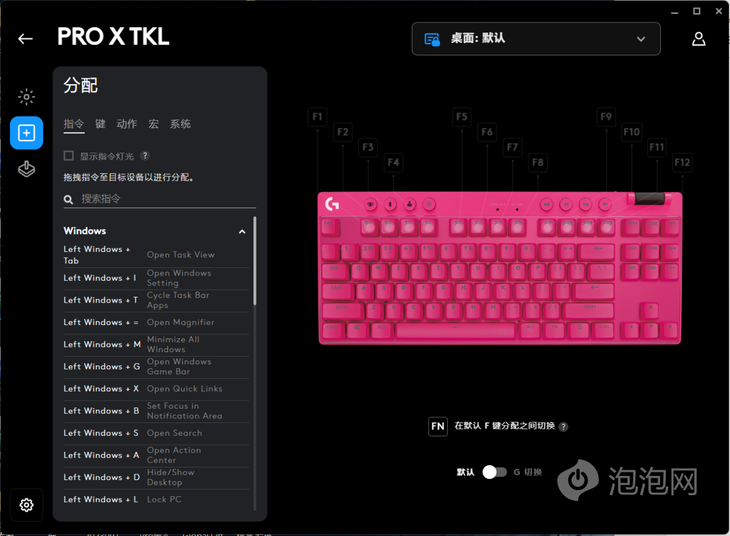Image resolution: width=730 pixels, height=536 pixels.
Task: Click the search magnifier icon
Action: pos(68,199)
